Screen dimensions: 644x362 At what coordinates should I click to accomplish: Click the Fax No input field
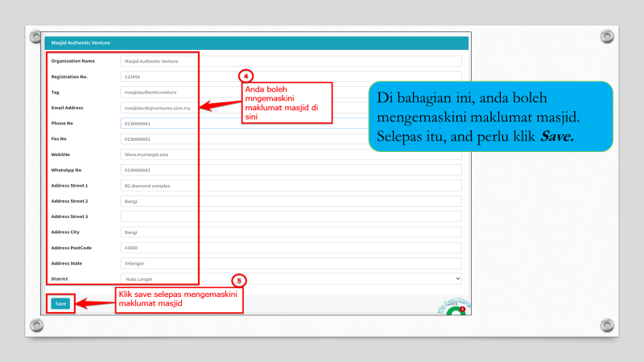coord(291,139)
